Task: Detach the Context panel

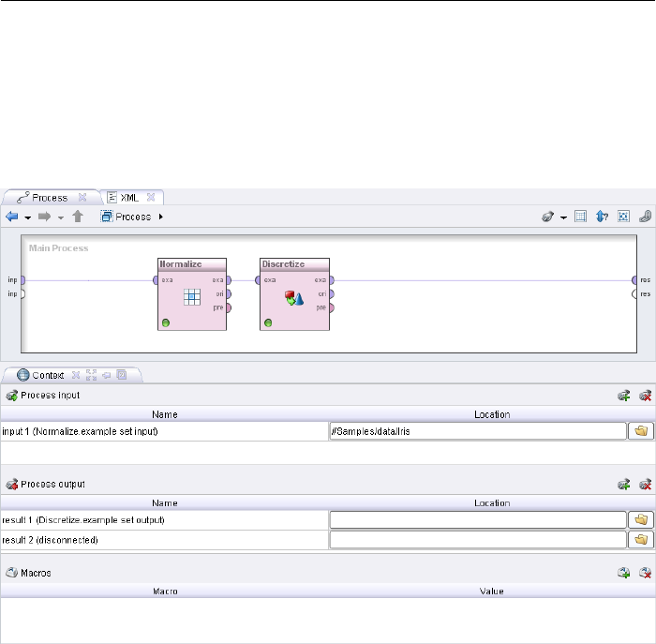Action: tap(107, 375)
